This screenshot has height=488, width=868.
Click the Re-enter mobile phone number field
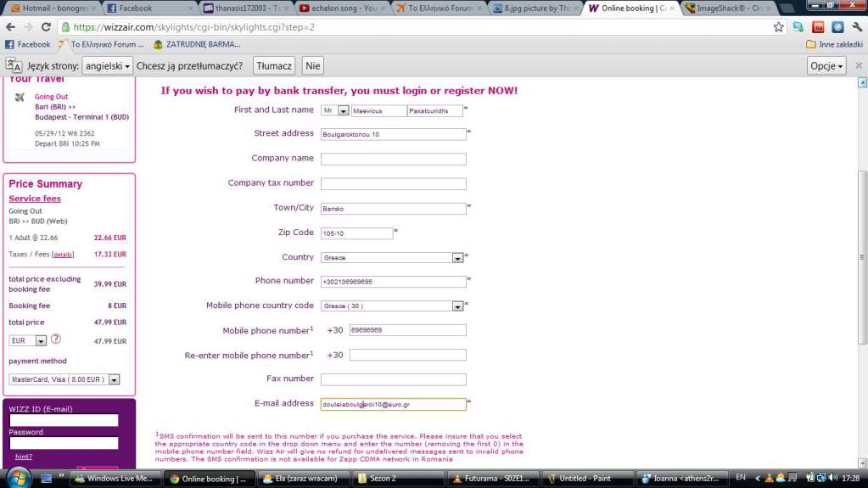coord(408,355)
